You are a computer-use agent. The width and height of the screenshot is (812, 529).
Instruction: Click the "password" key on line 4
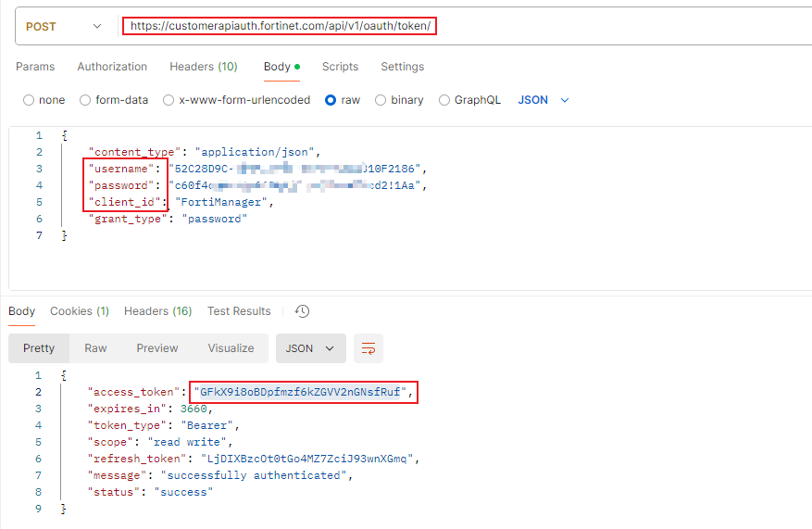click(121, 185)
